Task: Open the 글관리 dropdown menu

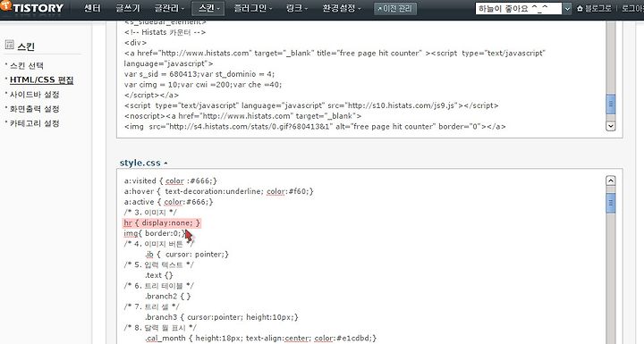Action: [169, 8]
